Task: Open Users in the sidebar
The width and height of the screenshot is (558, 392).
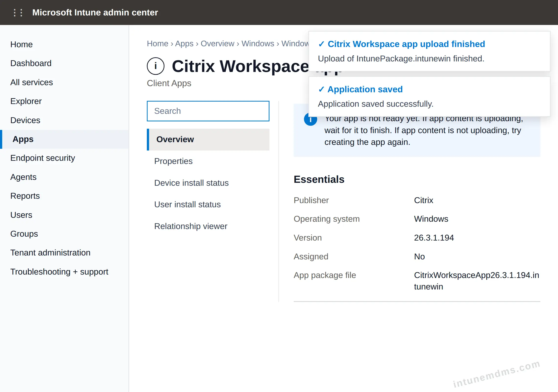Action: [64, 215]
